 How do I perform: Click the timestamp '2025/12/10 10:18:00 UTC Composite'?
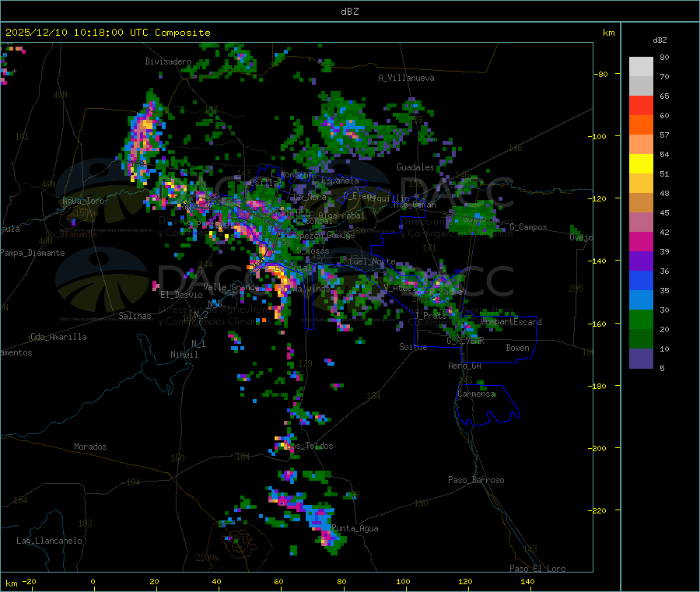pyautogui.click(x=107, y=33)
